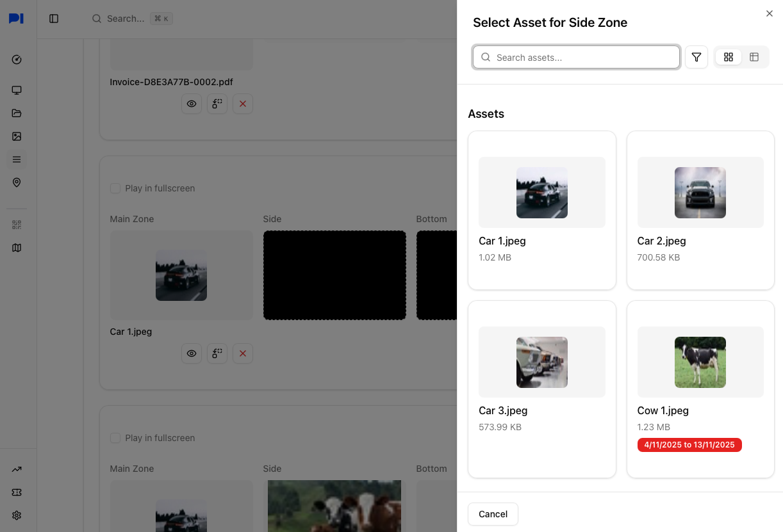783x532 pixels.
Task: Click the filter funnel icon
Action: tap(696, 57)
